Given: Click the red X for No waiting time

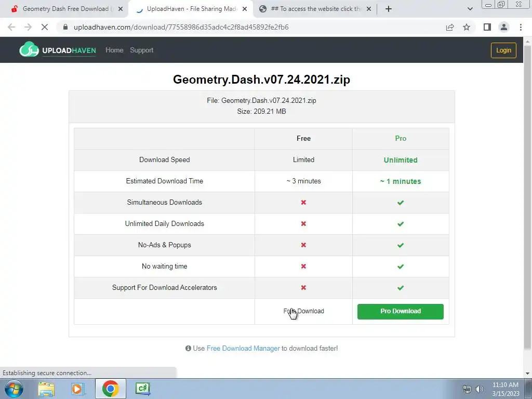Looking at the screenshot, I should coord(303,267).
